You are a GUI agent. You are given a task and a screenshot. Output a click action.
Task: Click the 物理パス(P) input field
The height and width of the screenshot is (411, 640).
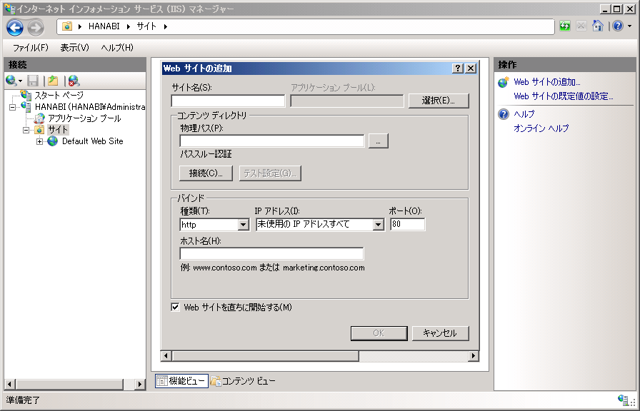pyautogui.click(x=272, y=141)
